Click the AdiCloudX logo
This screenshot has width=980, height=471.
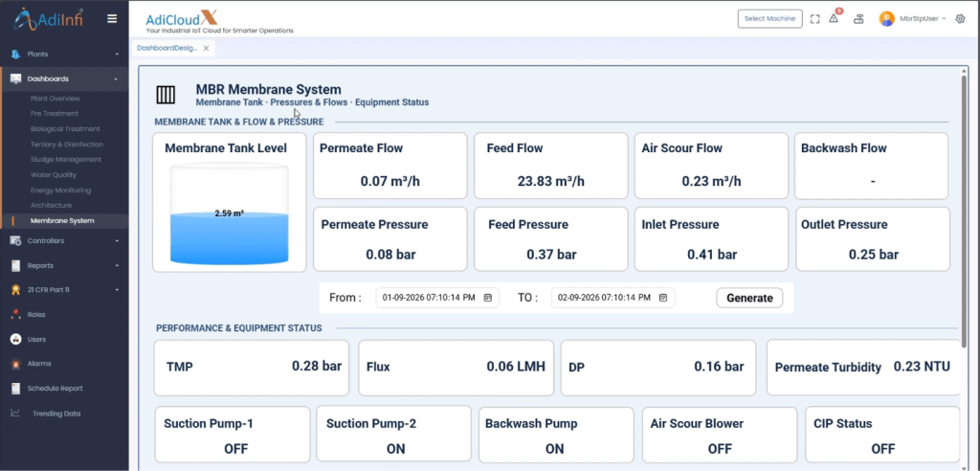[182, 17]
